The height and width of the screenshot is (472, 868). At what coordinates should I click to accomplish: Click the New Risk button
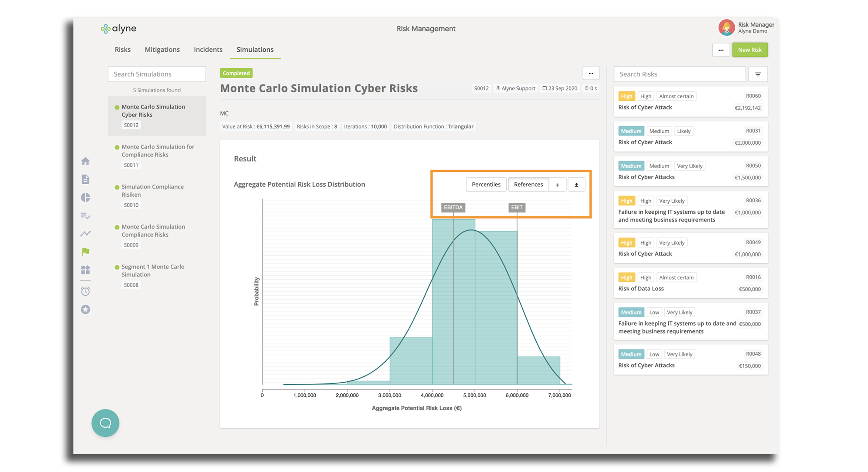(750, 50)
